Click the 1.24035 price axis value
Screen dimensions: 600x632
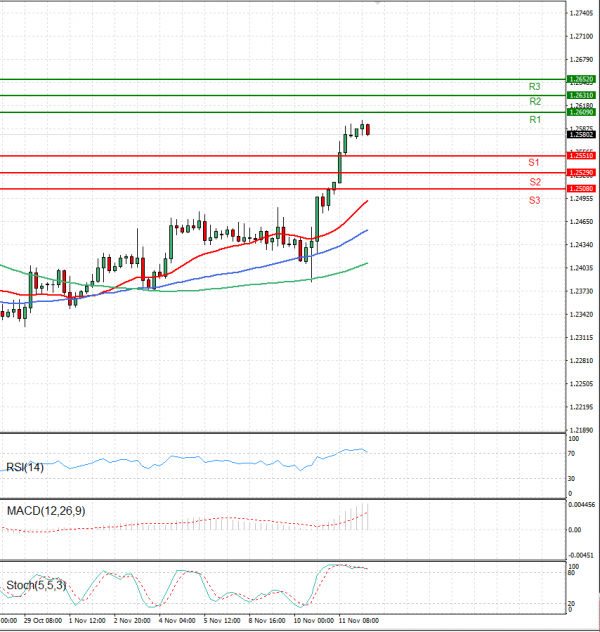click(581, 268)
